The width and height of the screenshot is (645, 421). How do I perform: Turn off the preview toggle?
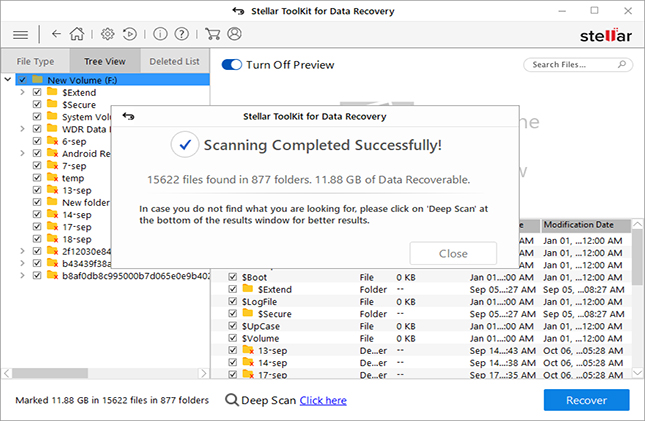tap(231, 65)
